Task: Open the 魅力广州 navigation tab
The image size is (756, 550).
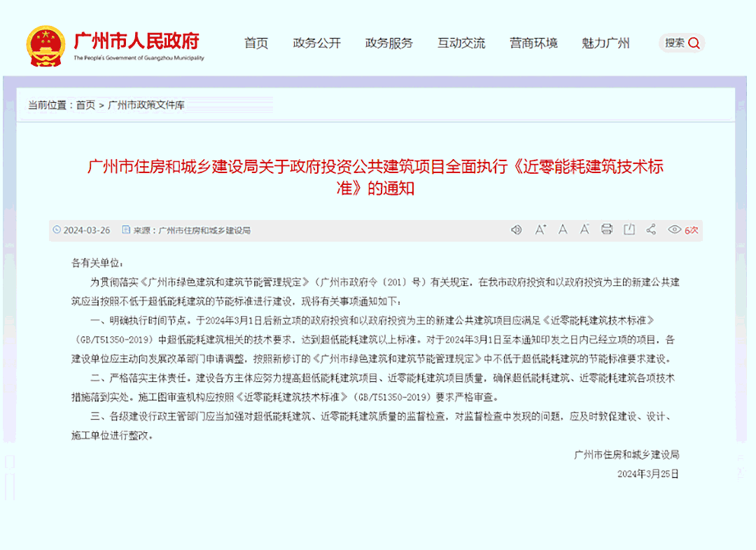Action: click(x=605, y=43)
